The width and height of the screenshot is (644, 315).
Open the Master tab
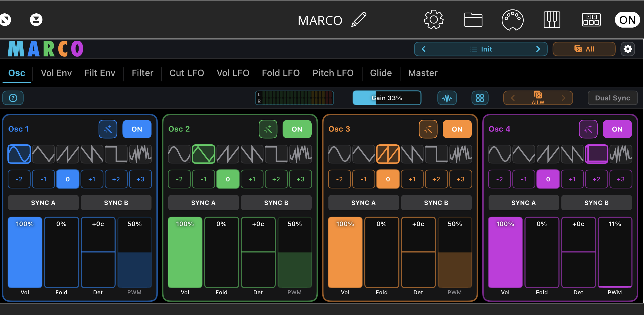(423, 73)
